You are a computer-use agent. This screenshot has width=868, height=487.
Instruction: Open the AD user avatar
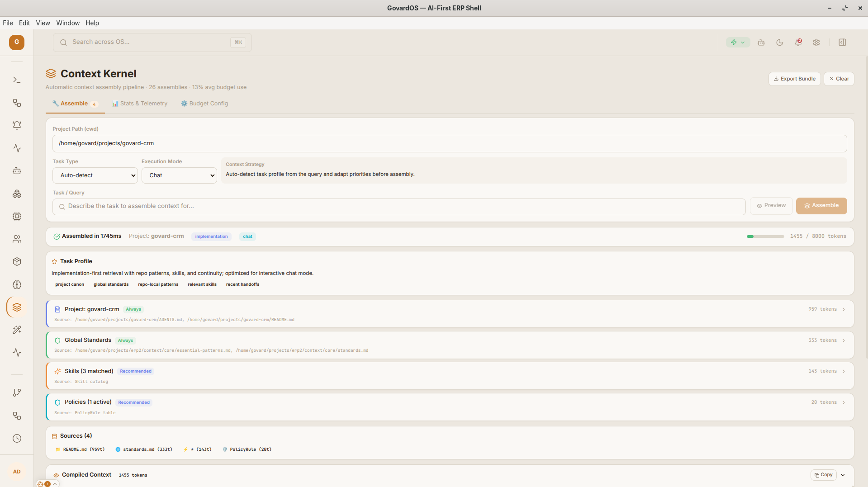17,472
